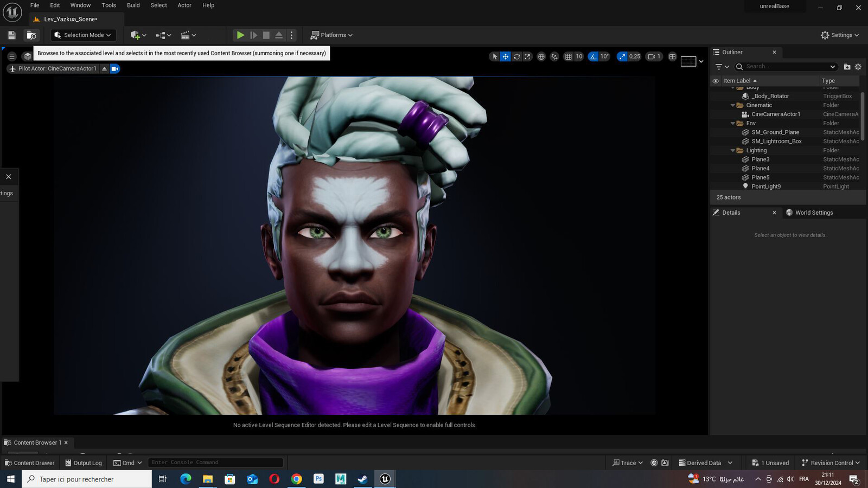Click the Browse to level in Content Browser icon
This screenshot has width=868, height=488.
point(31,35)
